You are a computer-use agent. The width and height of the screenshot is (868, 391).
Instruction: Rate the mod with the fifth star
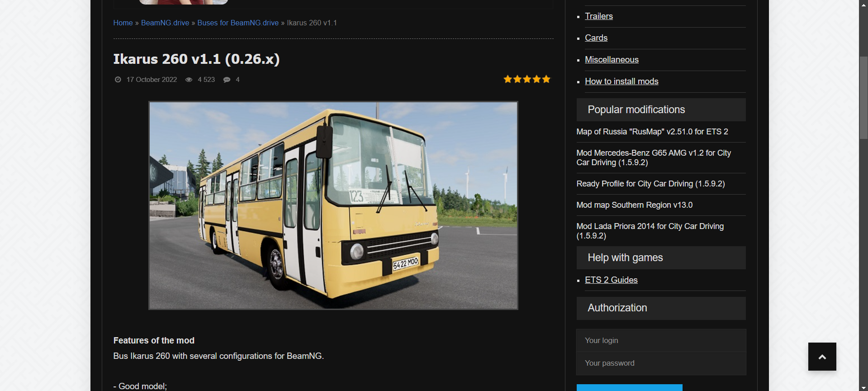(x=546, y=79)
